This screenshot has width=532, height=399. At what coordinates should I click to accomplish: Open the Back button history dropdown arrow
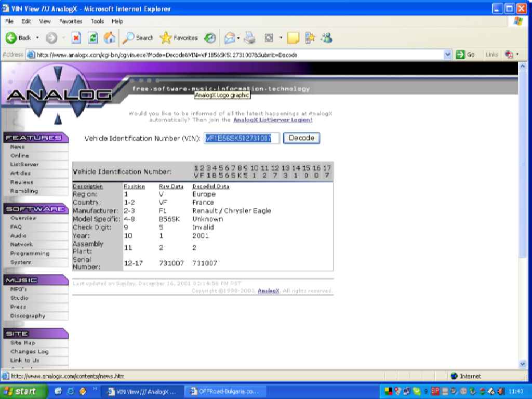tap(37, 38)
